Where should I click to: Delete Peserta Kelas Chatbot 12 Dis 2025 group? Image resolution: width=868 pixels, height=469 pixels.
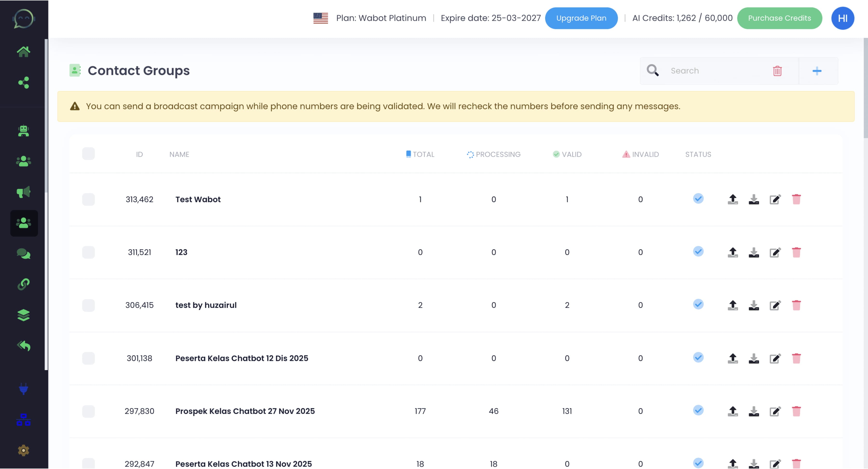pyautogui.click(x=796, y=358)
